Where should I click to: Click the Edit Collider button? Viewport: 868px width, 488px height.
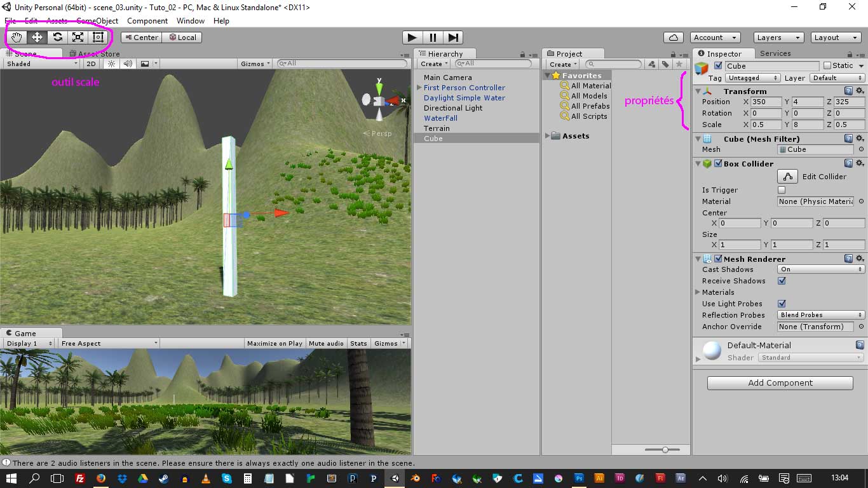(788, 177)
